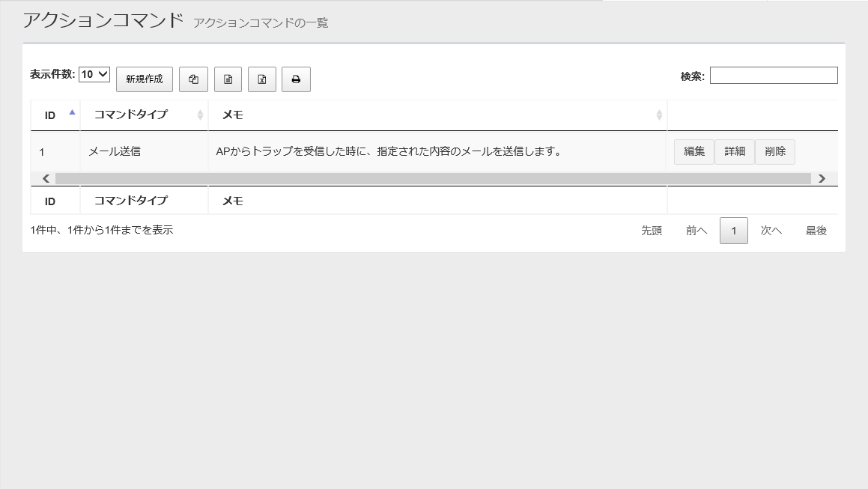Click the 新規作成 button
Screen dimensions: 868x489
coord(144,79)
